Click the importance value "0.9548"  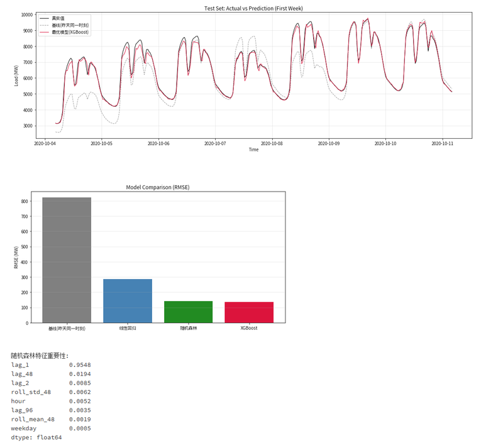[x=80, y=365]
